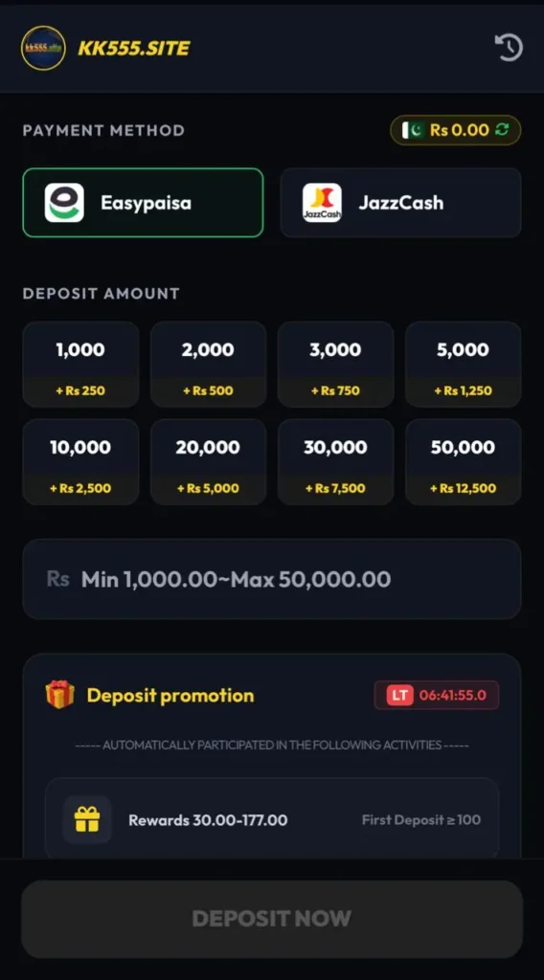Choose the 1,000 deposit amount
544x980 pixels.
[80, 365]
